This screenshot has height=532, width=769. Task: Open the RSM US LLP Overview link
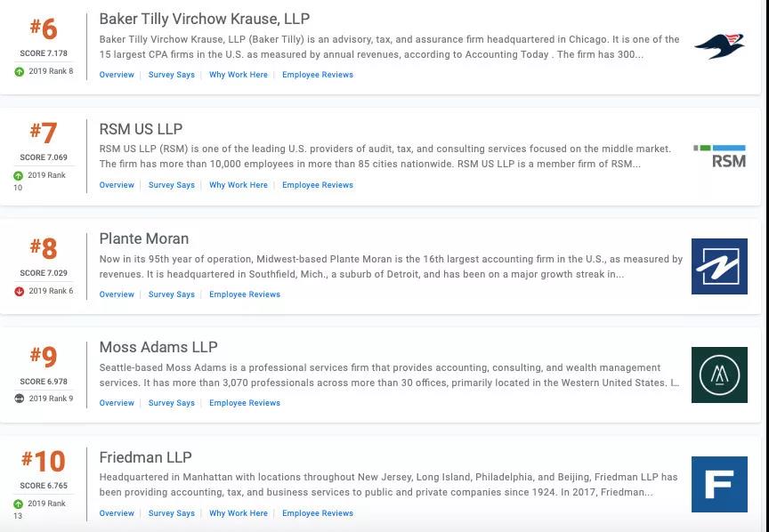[117, 185]
